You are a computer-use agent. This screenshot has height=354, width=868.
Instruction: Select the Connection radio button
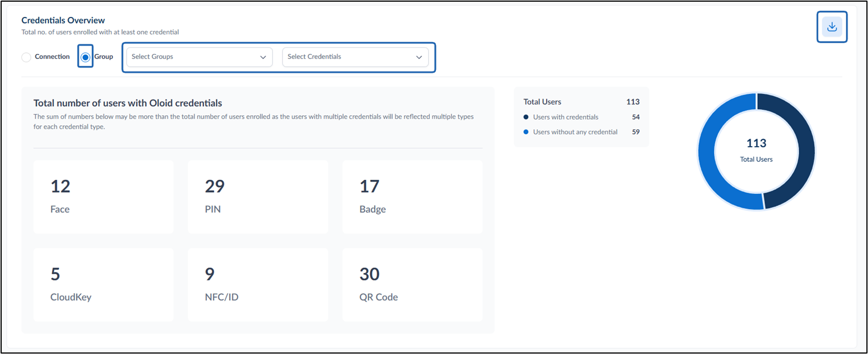click(x=26, y=57)
